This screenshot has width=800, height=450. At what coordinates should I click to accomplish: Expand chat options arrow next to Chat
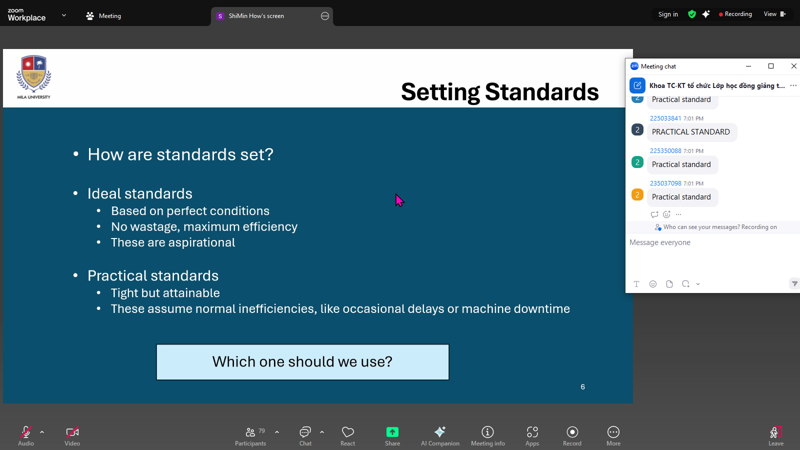pyautogui.click(x=321, y=432)
